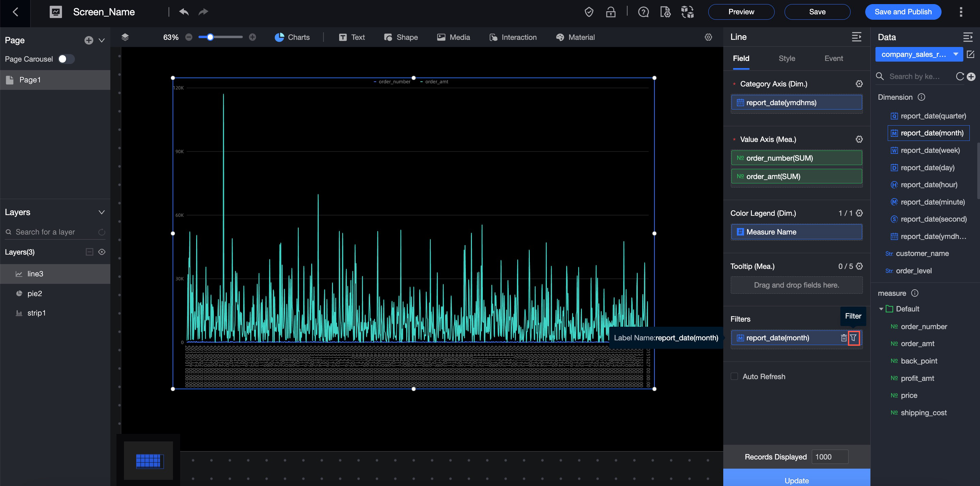Image resolution: width=980 pixels, height=486 pixels.
Task: Click the add page plus icon
Action: (89, 40)
